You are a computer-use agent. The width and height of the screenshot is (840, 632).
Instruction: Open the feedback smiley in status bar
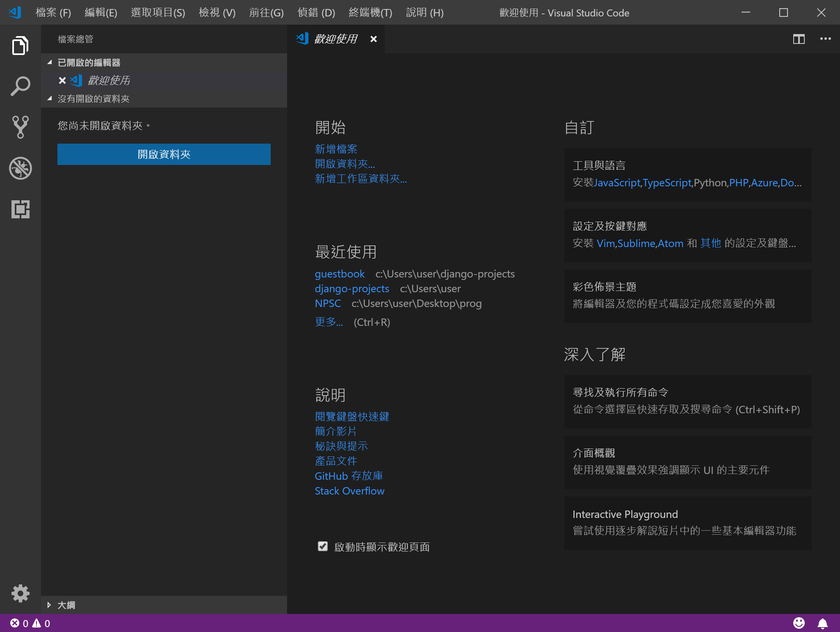click(x=799, y=623)
